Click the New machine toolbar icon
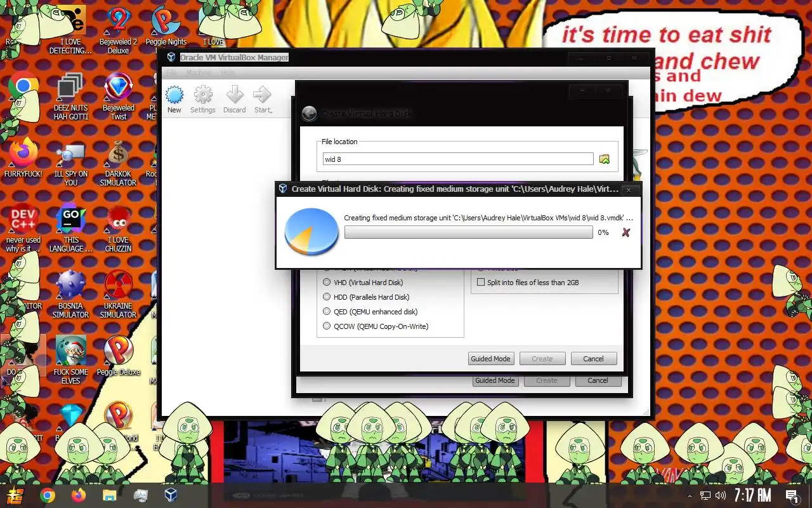812x508 pixels. pyautogui.click(x=174, y=96)
